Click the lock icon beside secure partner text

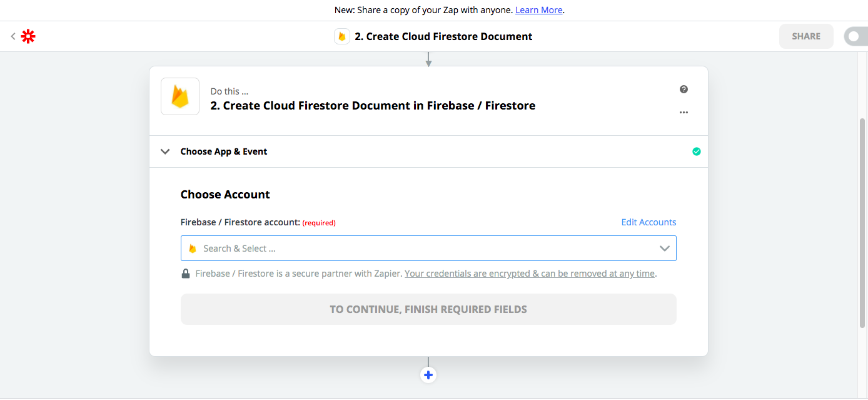click(186, 274)
